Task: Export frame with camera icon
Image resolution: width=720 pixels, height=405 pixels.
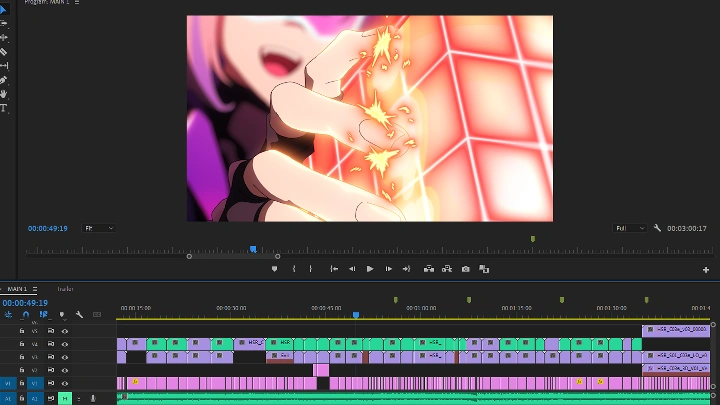Action: tap(466, 269)
